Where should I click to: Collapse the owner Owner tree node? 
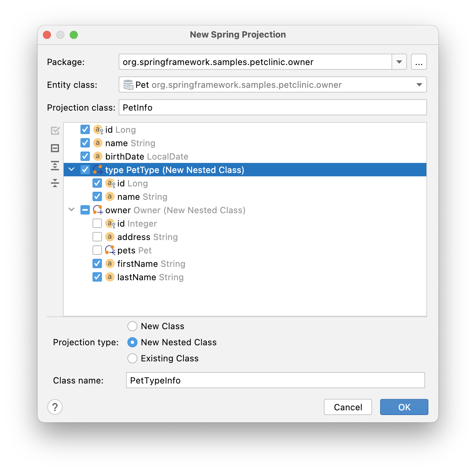tap(71, 210)
